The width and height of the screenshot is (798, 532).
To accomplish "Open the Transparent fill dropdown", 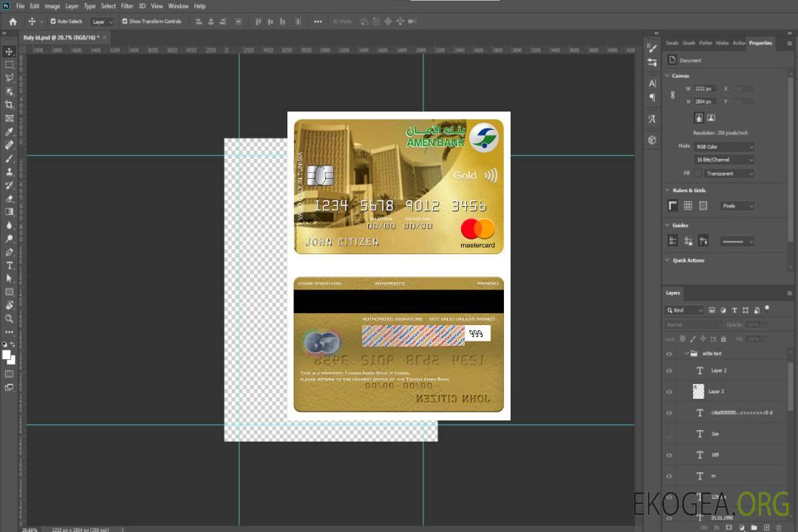I will point(729,174).
